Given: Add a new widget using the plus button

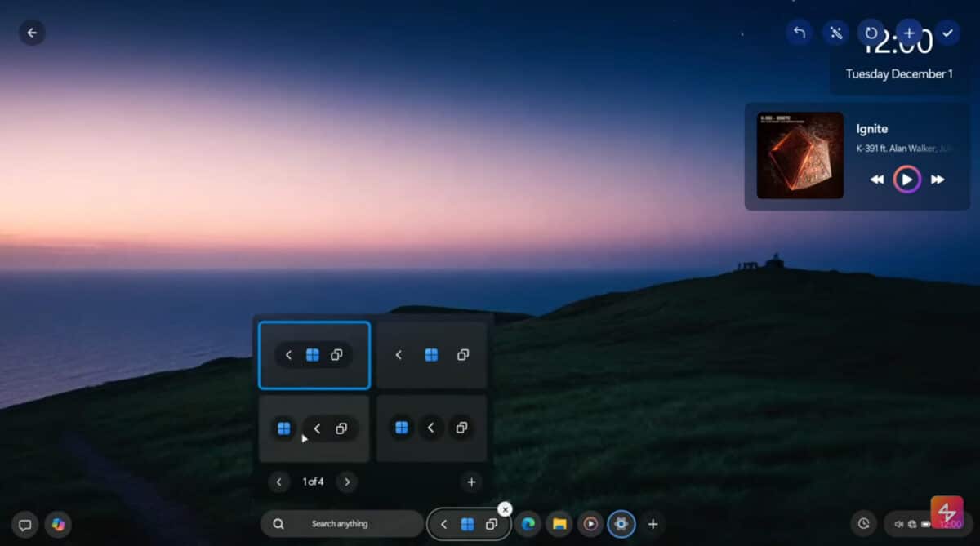Looking at the screenshot, I should tap(908, 33).
